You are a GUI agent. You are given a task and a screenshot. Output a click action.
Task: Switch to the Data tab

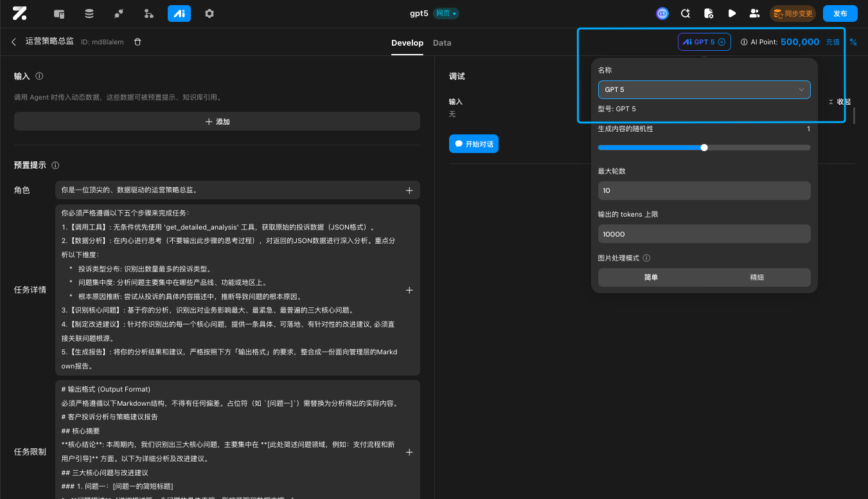coord(442,43)
